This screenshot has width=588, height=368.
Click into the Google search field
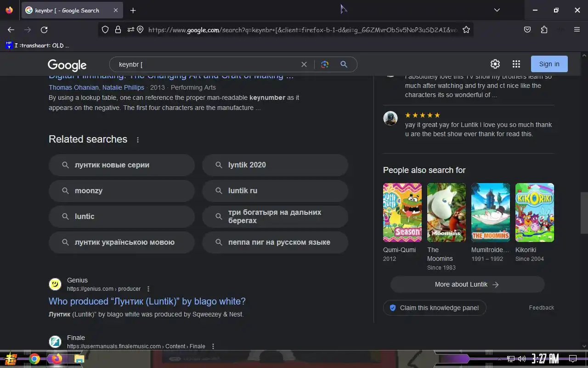(x=207, y=64)
